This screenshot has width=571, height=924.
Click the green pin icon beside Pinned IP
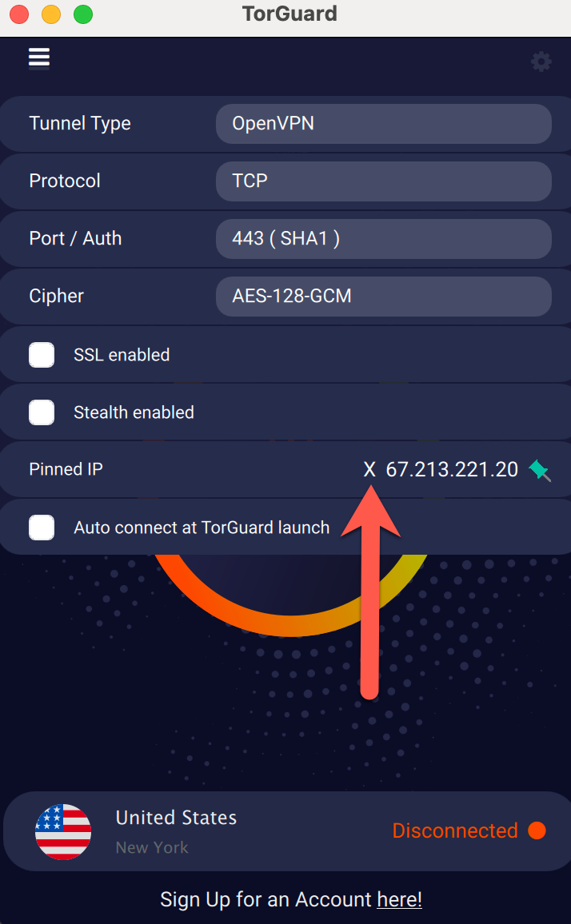[x=540, y=471]
